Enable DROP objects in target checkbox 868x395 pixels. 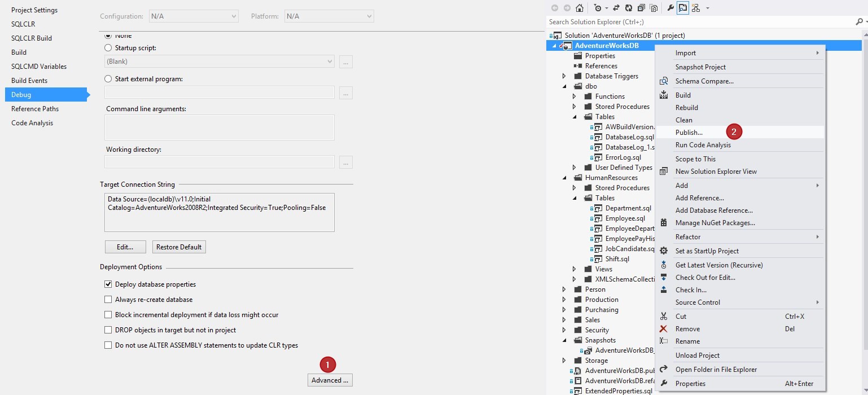[108, 330]
